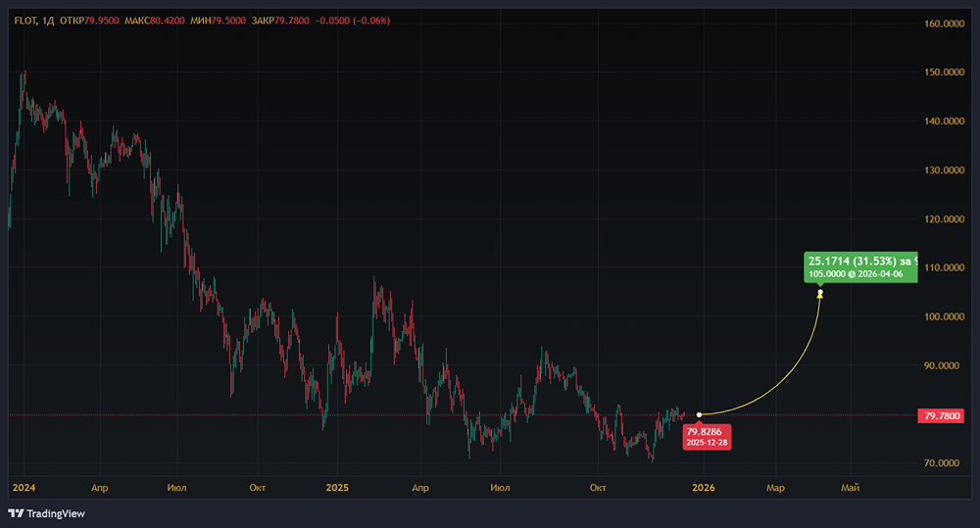Select the green forecast target label
This screenshot has height=528, width=980.
click(861, 267)
